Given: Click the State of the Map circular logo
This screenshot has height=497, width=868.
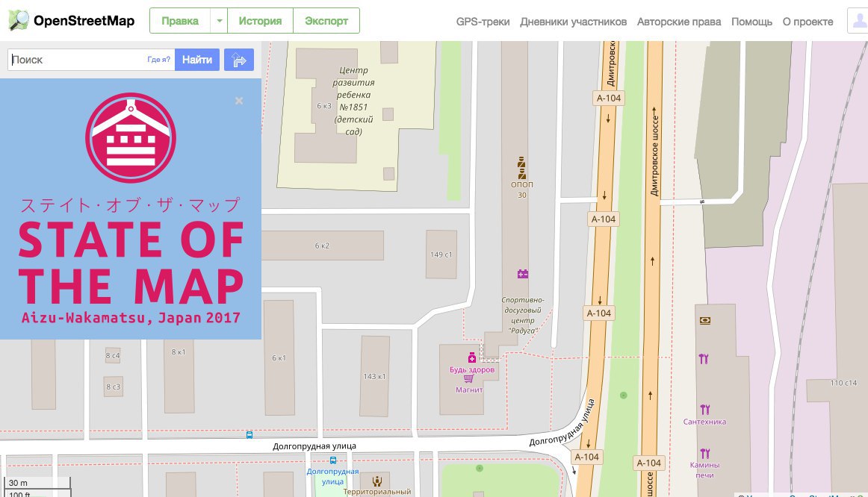Looking at the screenshot, I should click(131, 137).
